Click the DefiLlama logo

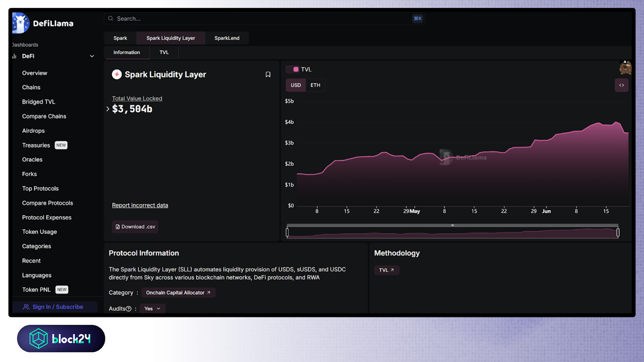43,23
